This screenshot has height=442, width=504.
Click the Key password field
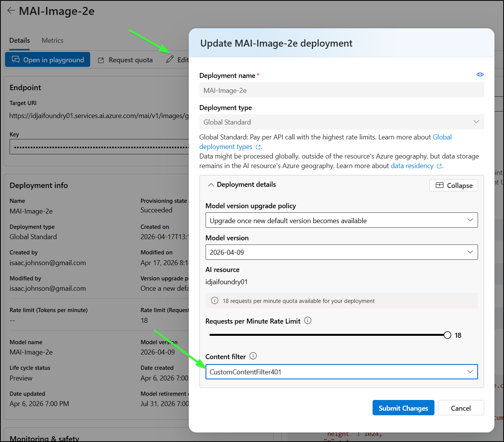[99, 147]
